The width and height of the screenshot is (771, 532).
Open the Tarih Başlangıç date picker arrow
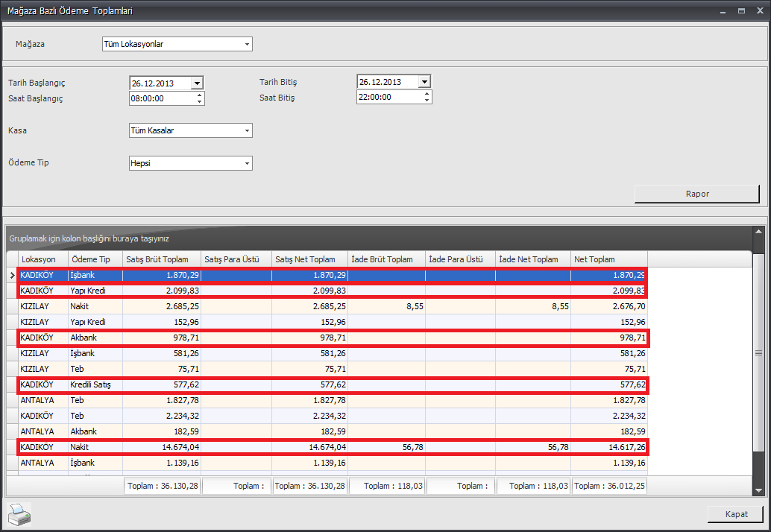197,83
